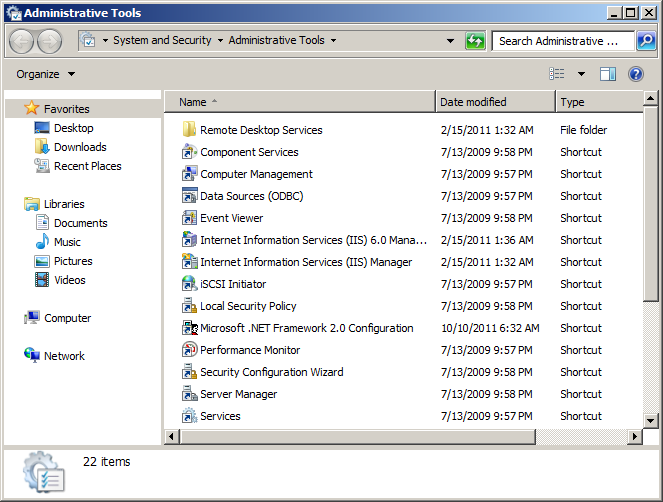The height and width of the screenshot is (502, 663).
Task: Open the Help question mark icon
Action: 635,74
